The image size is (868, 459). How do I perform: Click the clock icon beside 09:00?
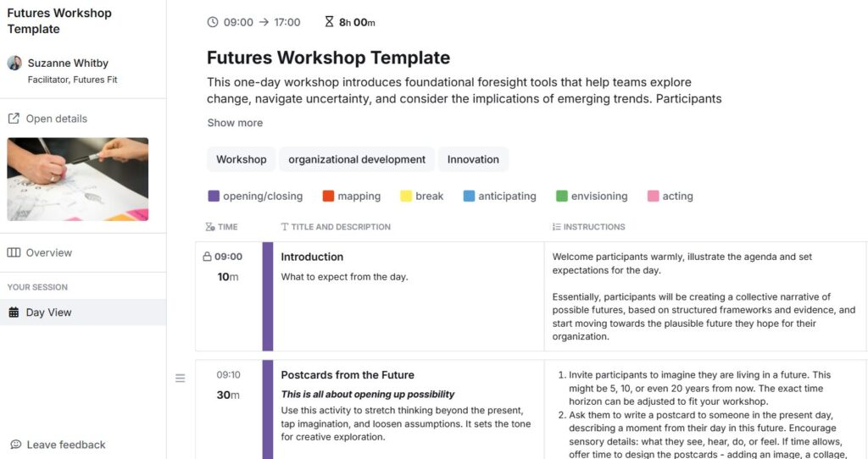point(213,22)
